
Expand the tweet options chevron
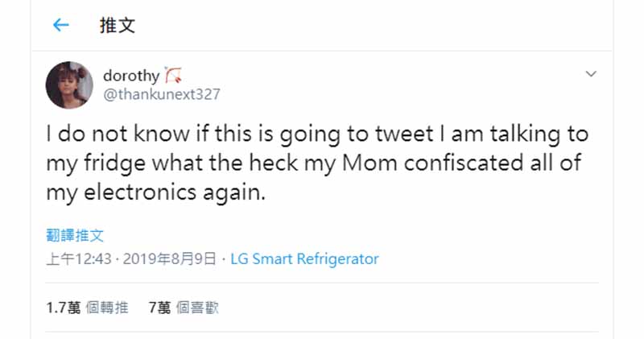pyautogui.click(x=590, y=75)
